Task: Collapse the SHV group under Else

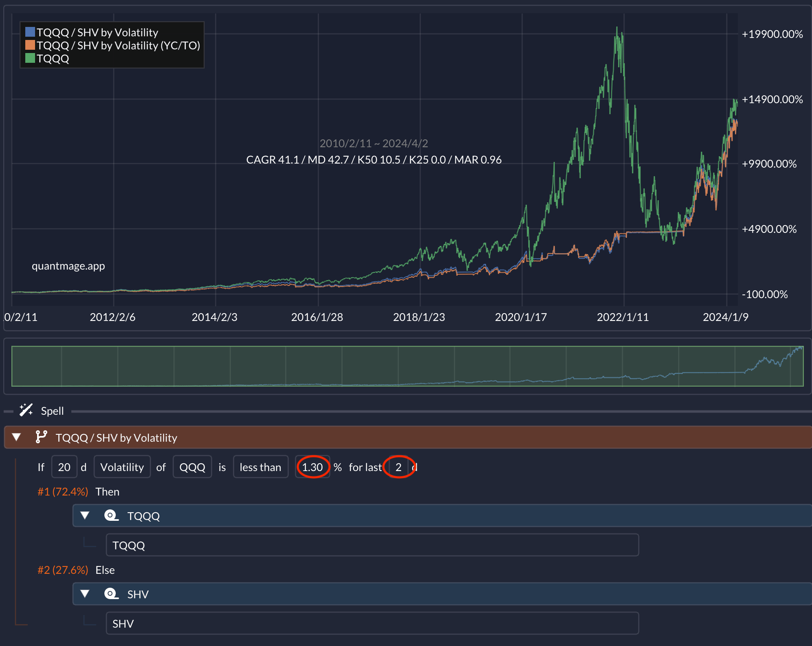Action: [85, 593]
